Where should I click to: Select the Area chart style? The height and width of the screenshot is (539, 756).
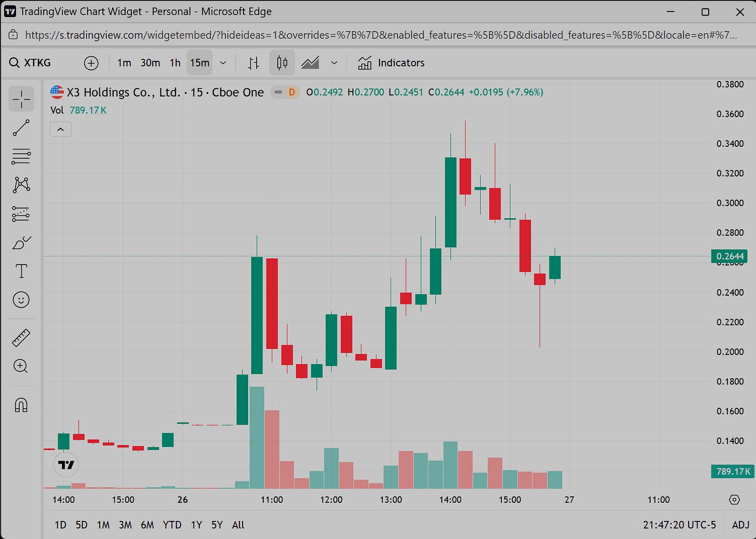pyautogui.click(x=310, y=63)
